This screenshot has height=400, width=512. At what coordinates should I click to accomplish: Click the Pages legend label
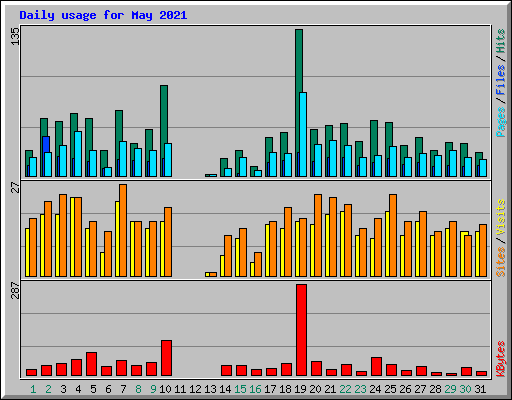click(500, 122)
